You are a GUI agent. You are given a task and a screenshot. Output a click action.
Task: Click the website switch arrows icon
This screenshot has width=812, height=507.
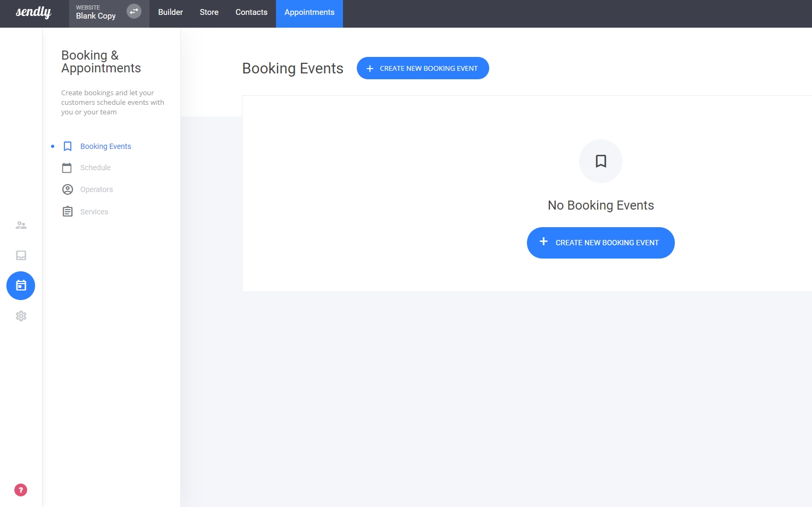134,11
